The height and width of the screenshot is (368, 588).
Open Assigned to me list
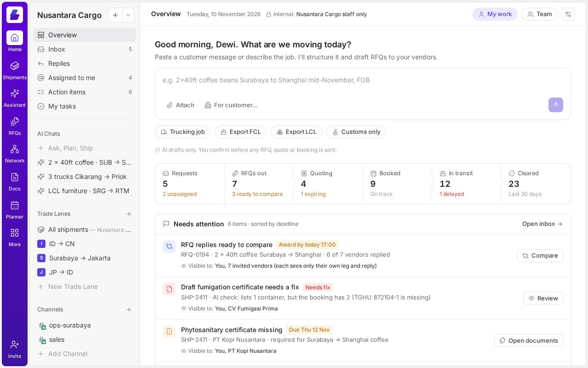pos(85,78)
